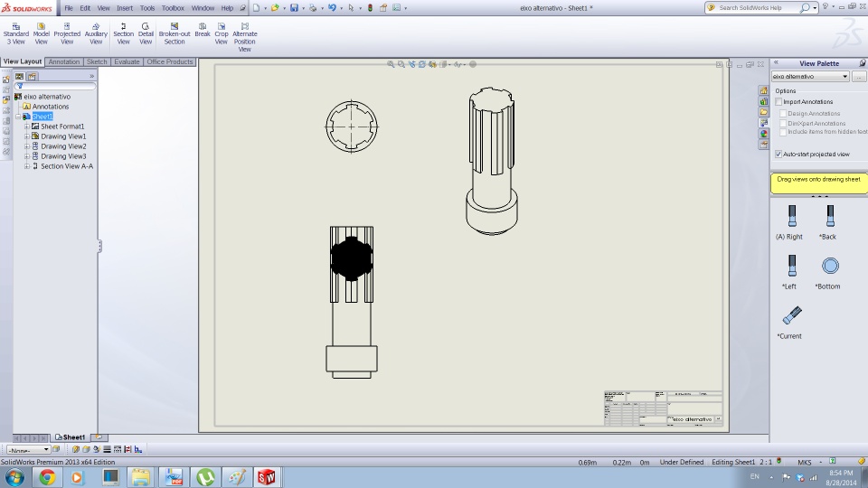Screen dimensions: 868x488
Task: Open SolidWorks Resources in the task pane
Action: coord(764,90)
